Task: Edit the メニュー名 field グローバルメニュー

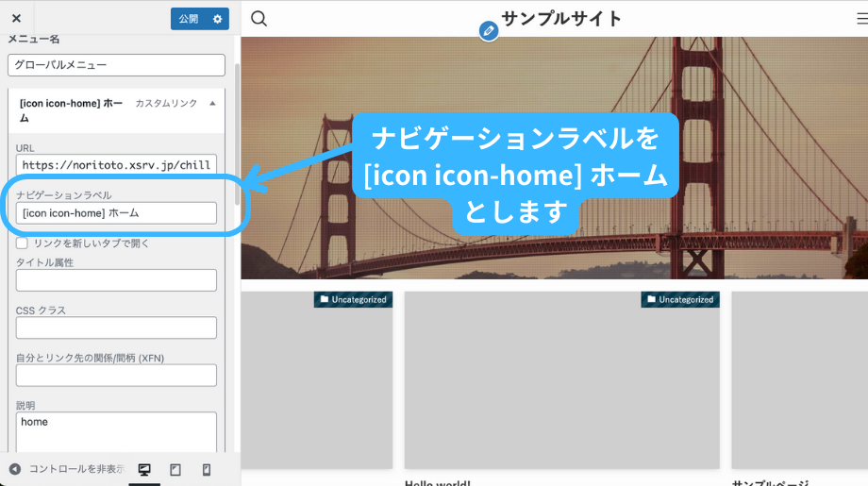Action: coord(116,65)
